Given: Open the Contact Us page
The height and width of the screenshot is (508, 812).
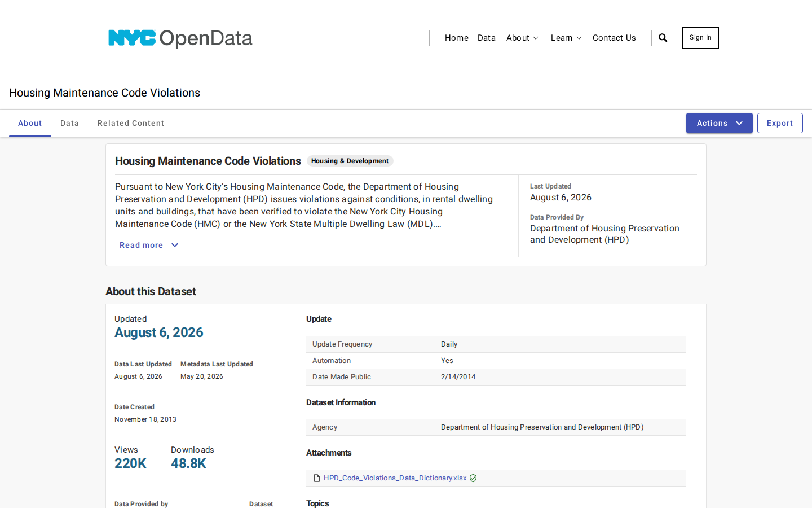Looking at the screenshot, I should (x=614, y=38).
